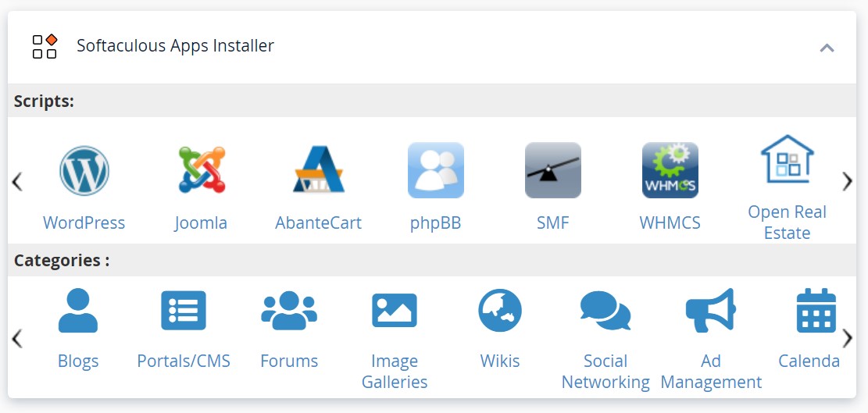Select the Joomla logo icon
The height and width of the screenshot is (413, 868).
pyautogui.click(x=202, y=169)
